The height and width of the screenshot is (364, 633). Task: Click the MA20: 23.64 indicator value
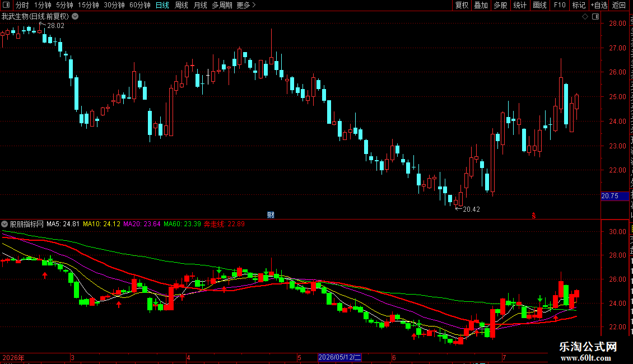[x=142, y=224]
